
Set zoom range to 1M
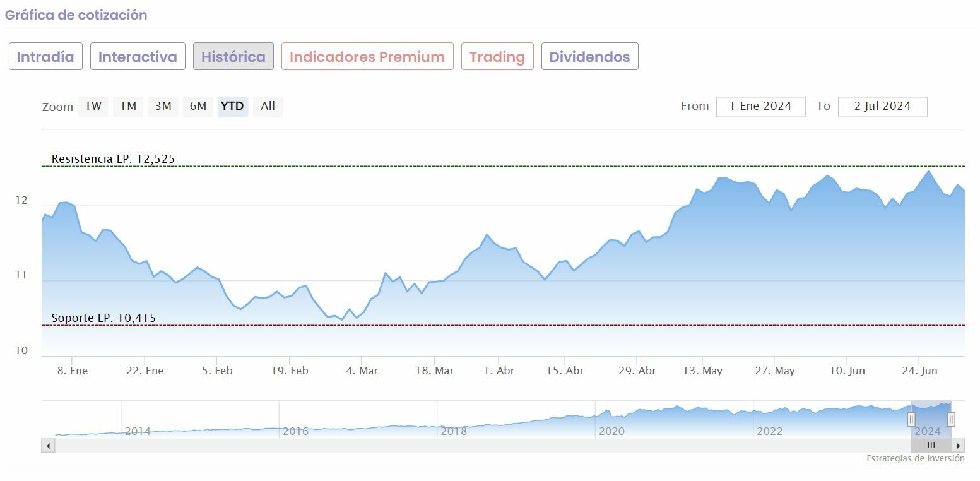tap(128, 106)
